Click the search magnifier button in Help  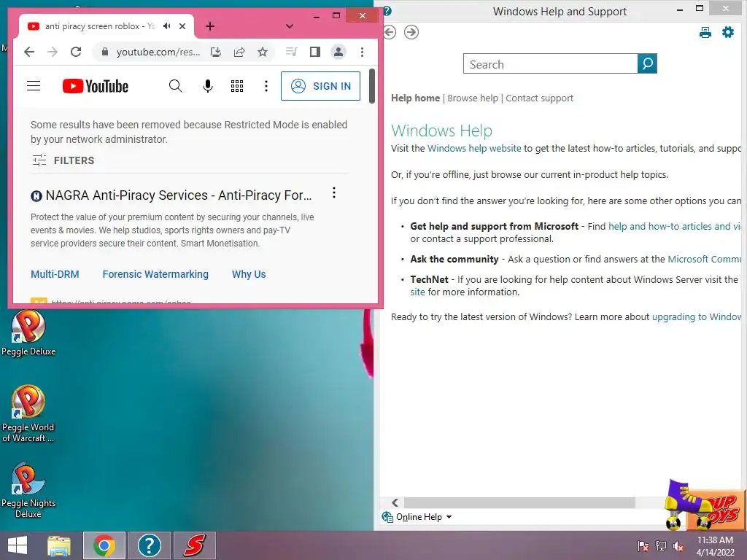(x=648, y=64)
